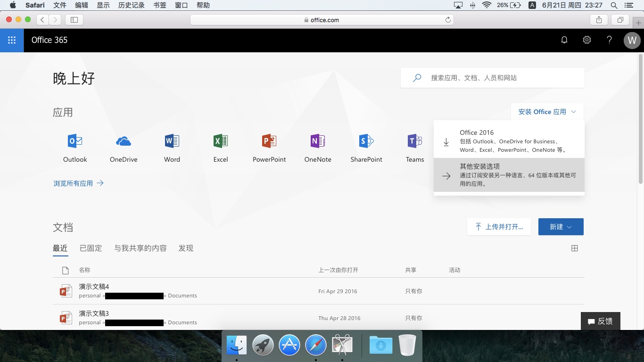
Task: Open the Office 365 settings gear
Action: [587, 40]
